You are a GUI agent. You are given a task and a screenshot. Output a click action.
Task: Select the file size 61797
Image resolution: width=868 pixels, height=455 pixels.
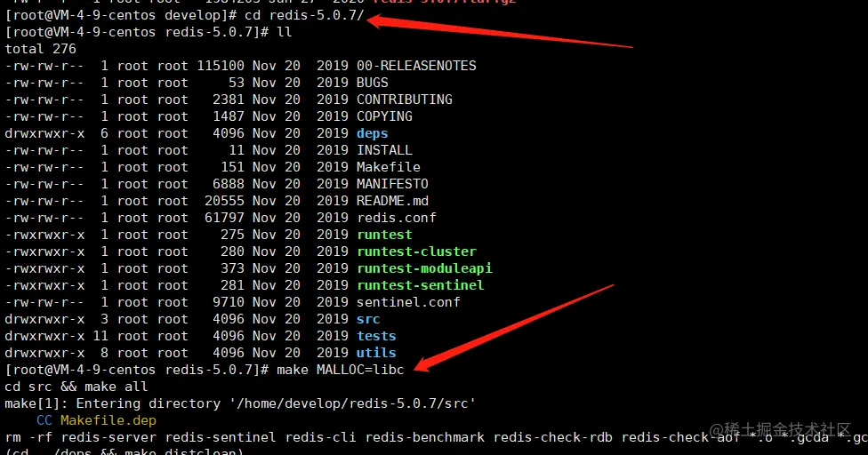(225, 218)
